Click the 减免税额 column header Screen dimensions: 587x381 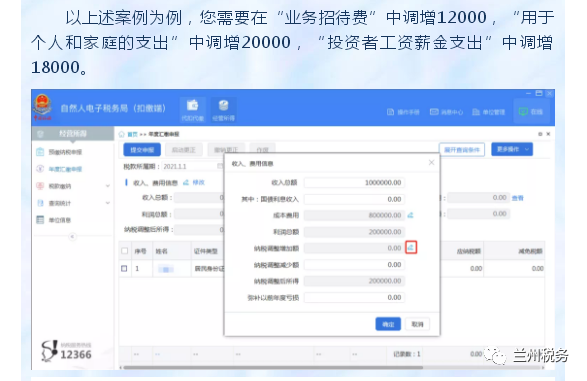click(x=530, y=251)
